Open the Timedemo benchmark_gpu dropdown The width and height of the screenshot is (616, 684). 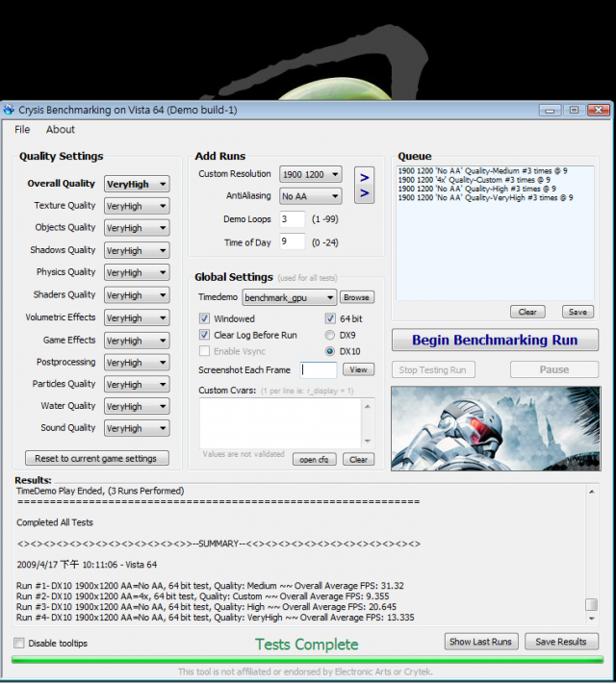click(x=289, y=297)
